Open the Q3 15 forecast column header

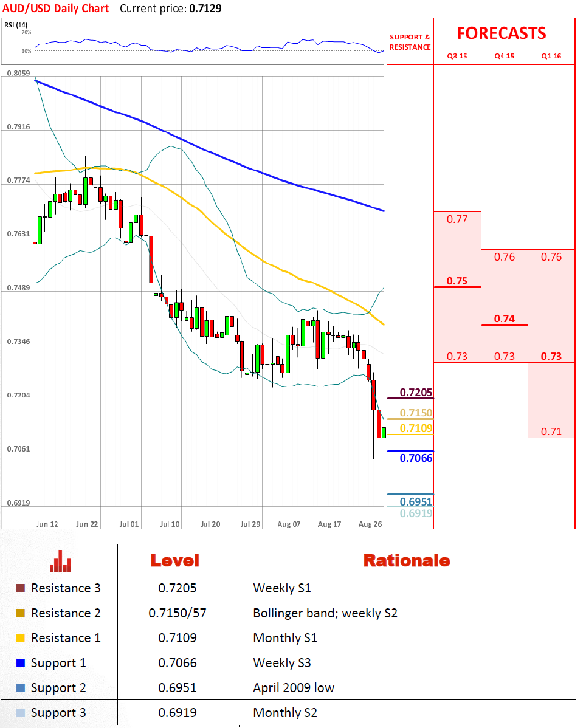(457, 56)
